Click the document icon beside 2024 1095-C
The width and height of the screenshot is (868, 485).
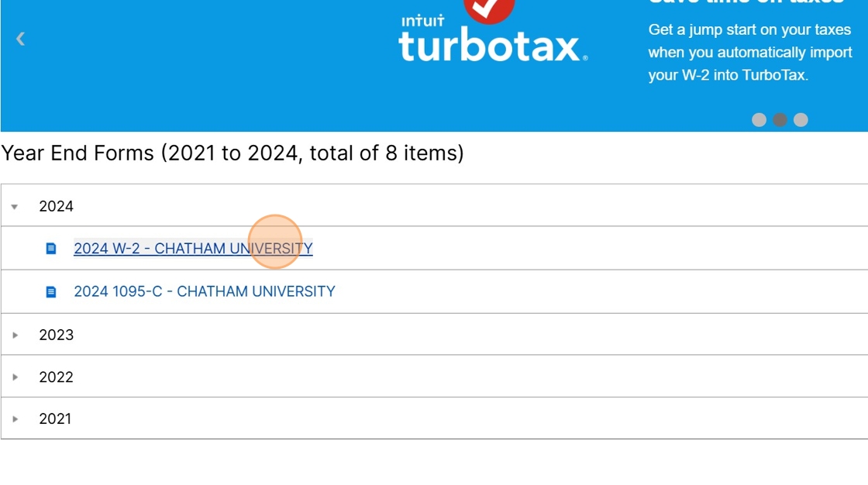click(x=51, y=292)
